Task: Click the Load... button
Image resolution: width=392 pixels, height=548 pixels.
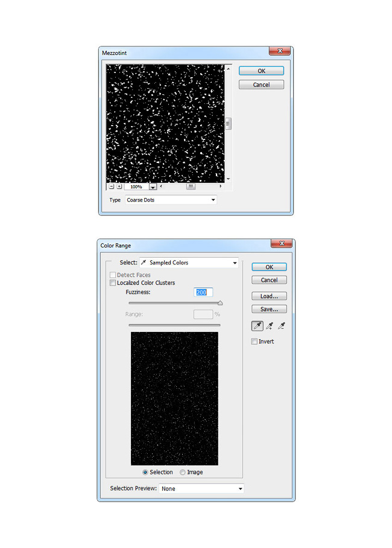Action: pyautogui.click(x=269, y=296)
